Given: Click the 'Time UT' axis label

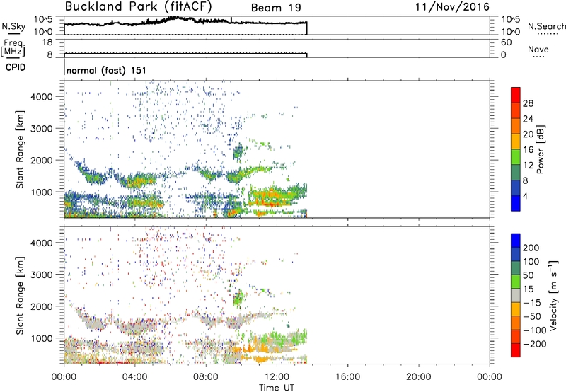Looking at the screenshot, I should click(x=277, y=387).
